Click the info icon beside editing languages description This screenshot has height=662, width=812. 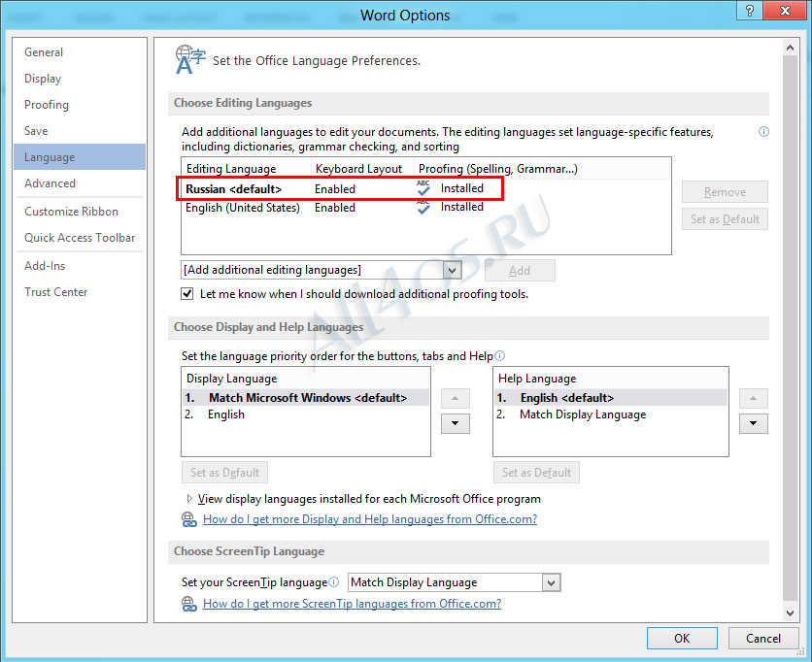point(763,131)
